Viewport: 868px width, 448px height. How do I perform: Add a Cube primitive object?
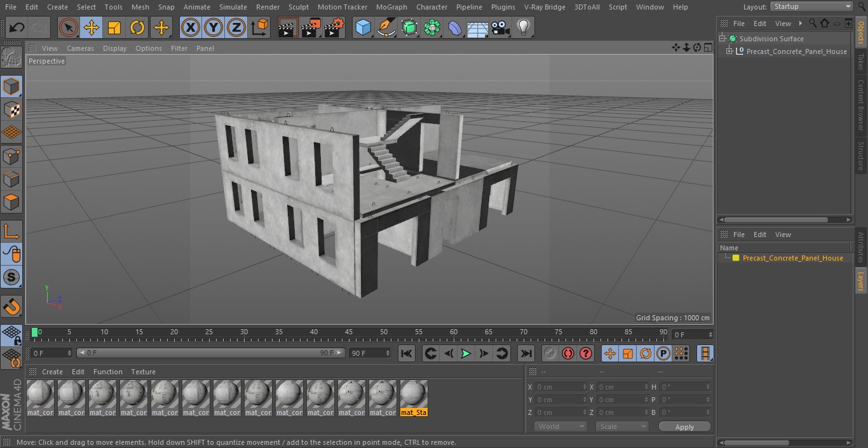363,28
